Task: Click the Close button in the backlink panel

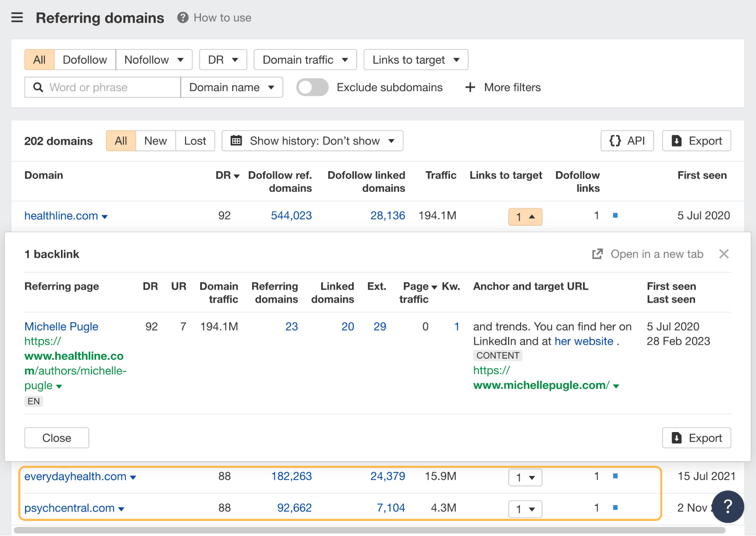Action: click(56, 438)
